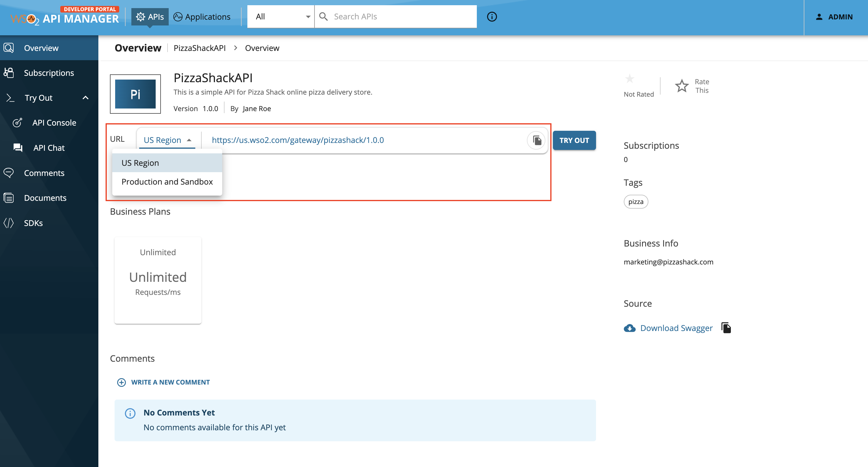Screen dimensions: 868x467
Task: Navigate to PizzaShackAPI breadcrumb
Action: pos(199,48)
